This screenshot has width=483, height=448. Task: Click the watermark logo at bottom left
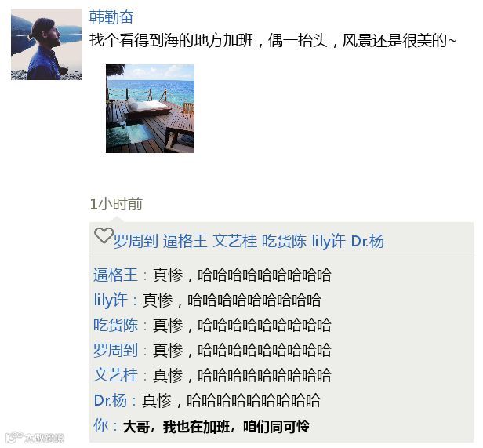(34, 437)
